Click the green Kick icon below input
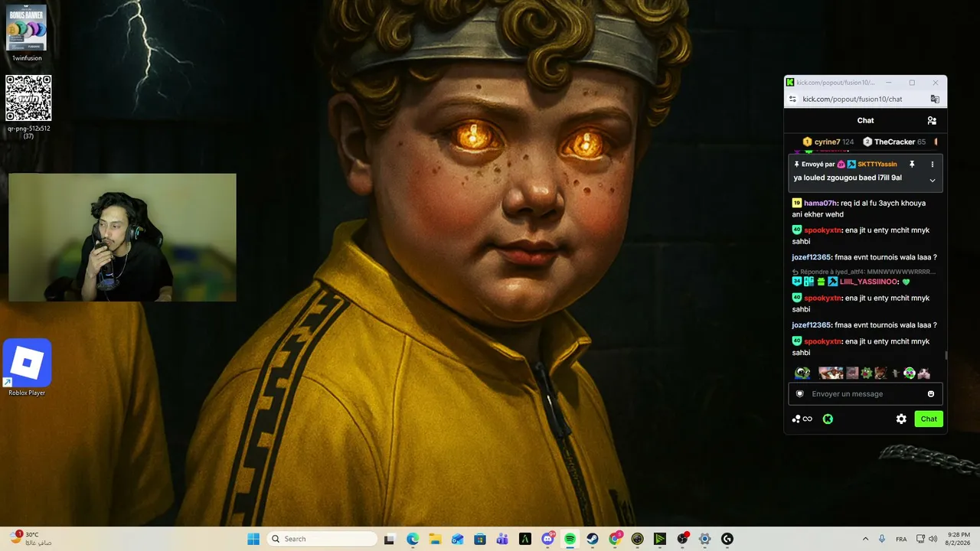The height and width of the screenshot is (551, 980). (x=828, y=419)
